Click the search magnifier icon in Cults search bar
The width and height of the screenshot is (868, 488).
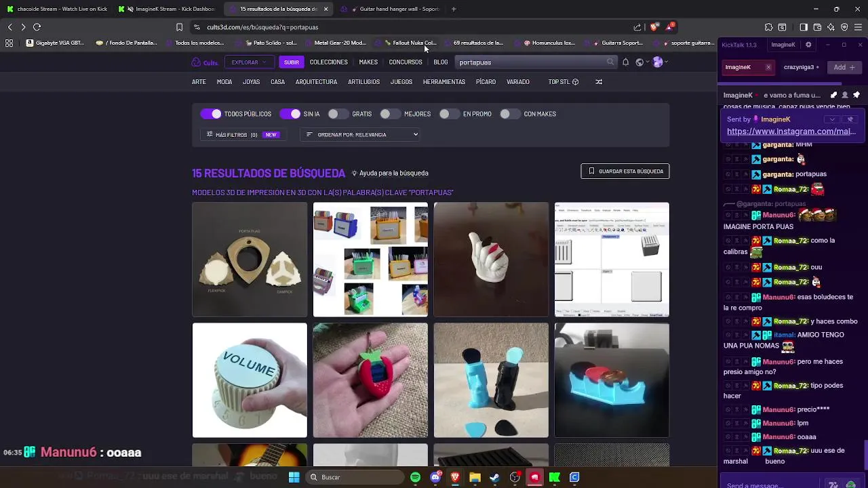pos(610,62)
